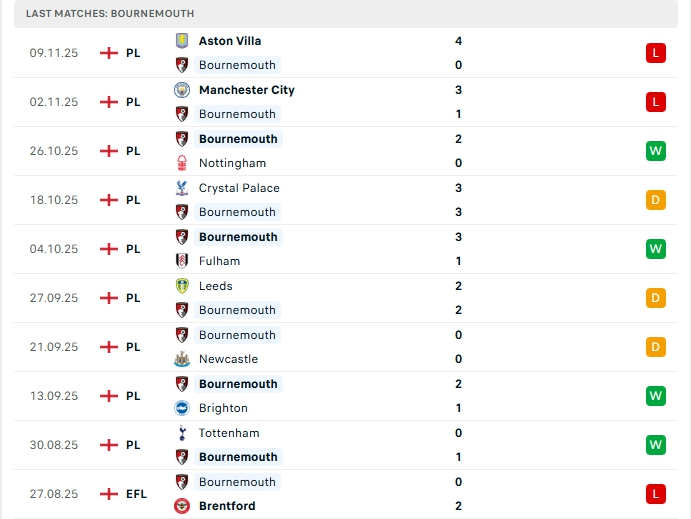The image size is (691, 519).
Task: Click the Fulham club crest
Action: pos(182,261)
